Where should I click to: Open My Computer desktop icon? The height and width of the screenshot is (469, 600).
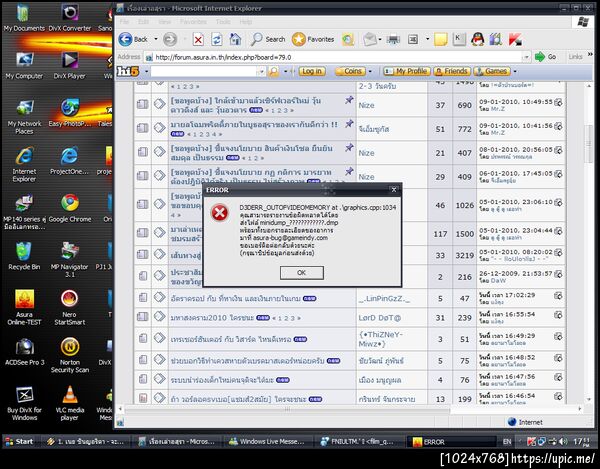[24, 66]
